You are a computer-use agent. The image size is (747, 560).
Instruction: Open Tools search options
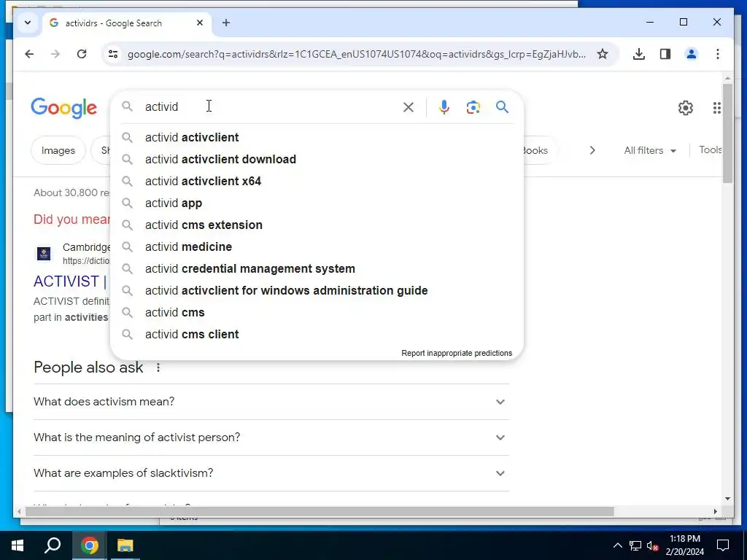[710, 150]
